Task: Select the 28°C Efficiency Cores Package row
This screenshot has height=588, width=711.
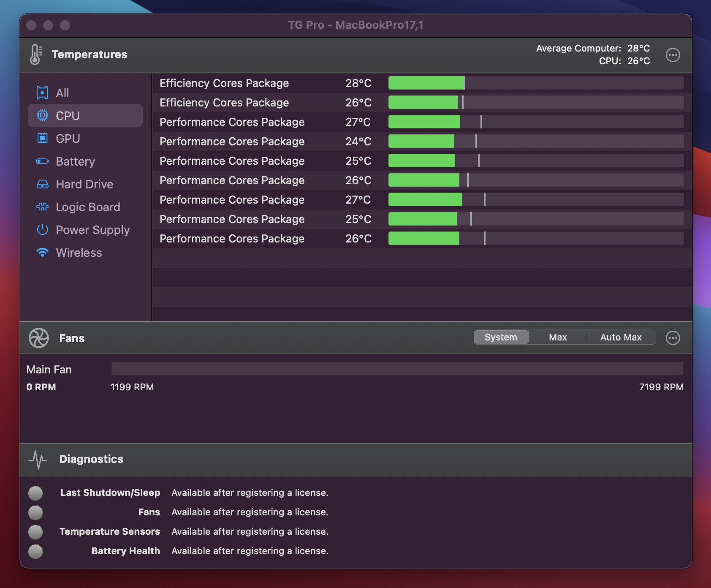Action: tap(422, 83)
